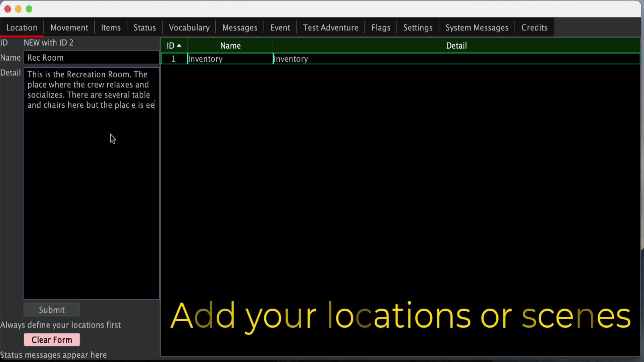Go to the Vocabulary tab
The image size is (644, 362).
coord(189,27)
